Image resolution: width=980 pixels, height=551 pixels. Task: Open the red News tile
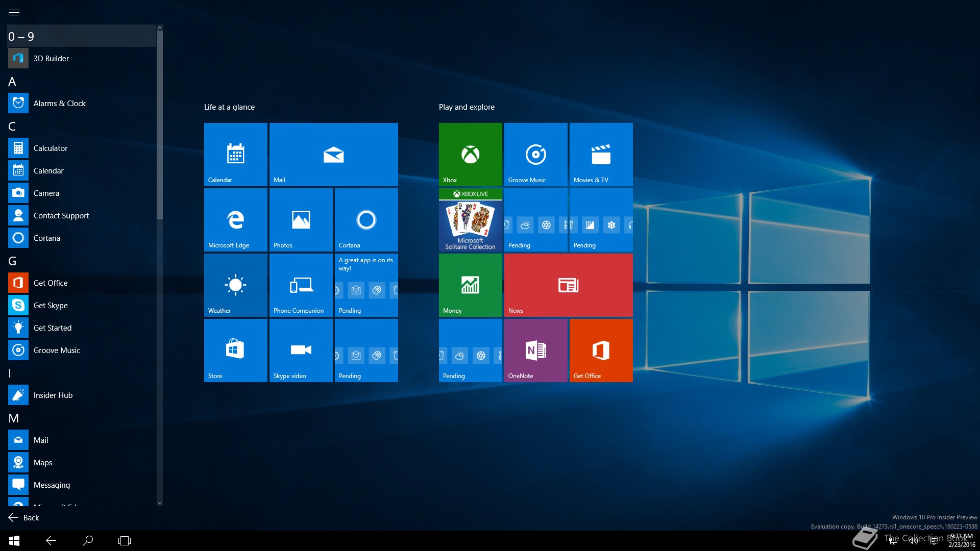[569, 285]
